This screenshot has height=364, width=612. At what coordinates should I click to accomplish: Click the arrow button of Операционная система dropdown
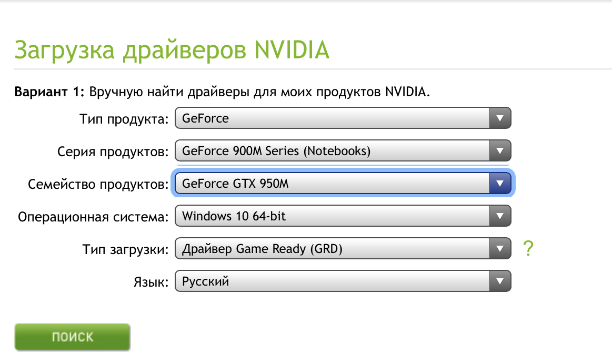pos(500,216)
